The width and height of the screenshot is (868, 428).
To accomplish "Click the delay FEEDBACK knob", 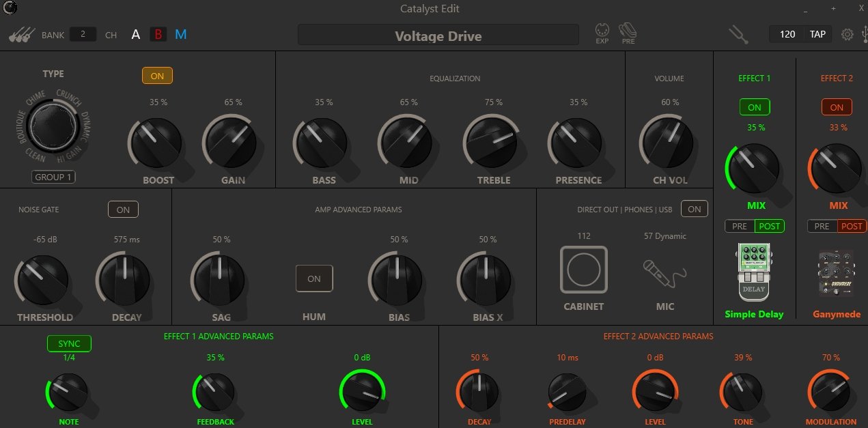I will 214,392.
